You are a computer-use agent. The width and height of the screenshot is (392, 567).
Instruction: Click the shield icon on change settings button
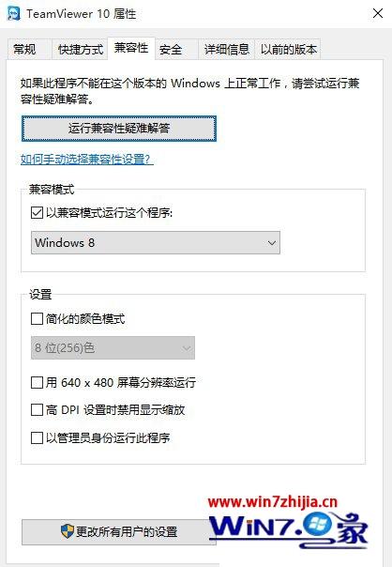pos(68,530)
